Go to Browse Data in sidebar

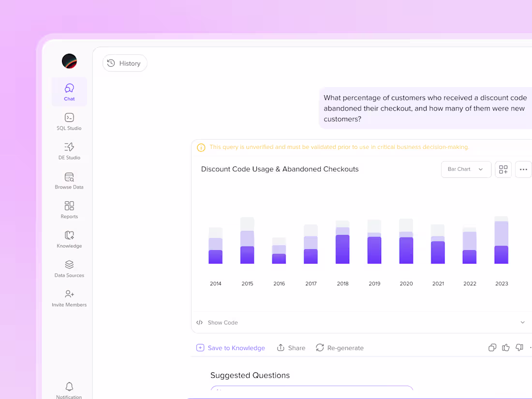[x=69, y=180]
